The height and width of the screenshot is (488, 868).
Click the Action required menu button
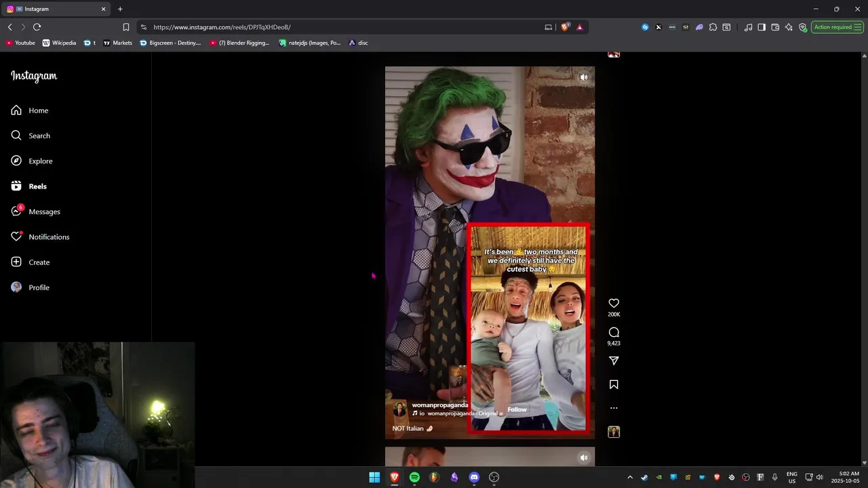(x=837, y=27)
